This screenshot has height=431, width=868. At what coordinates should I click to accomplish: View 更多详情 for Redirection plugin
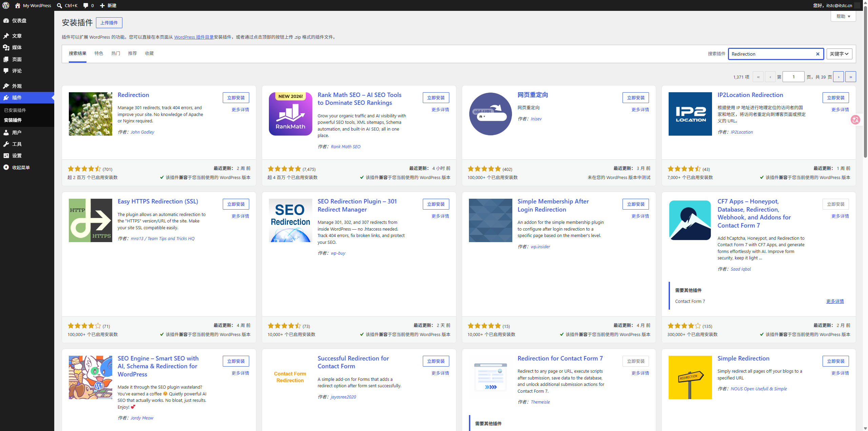pyautogui.click(x=240, y=110)
